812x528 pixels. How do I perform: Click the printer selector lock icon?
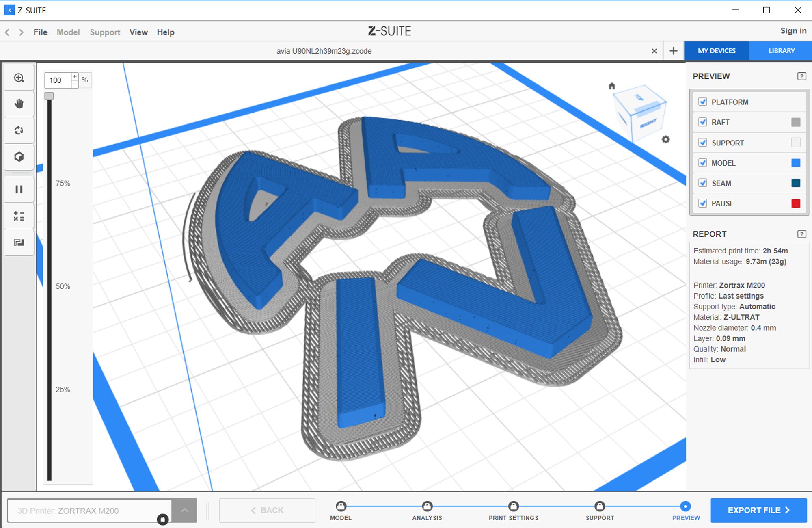pos(162,519)
